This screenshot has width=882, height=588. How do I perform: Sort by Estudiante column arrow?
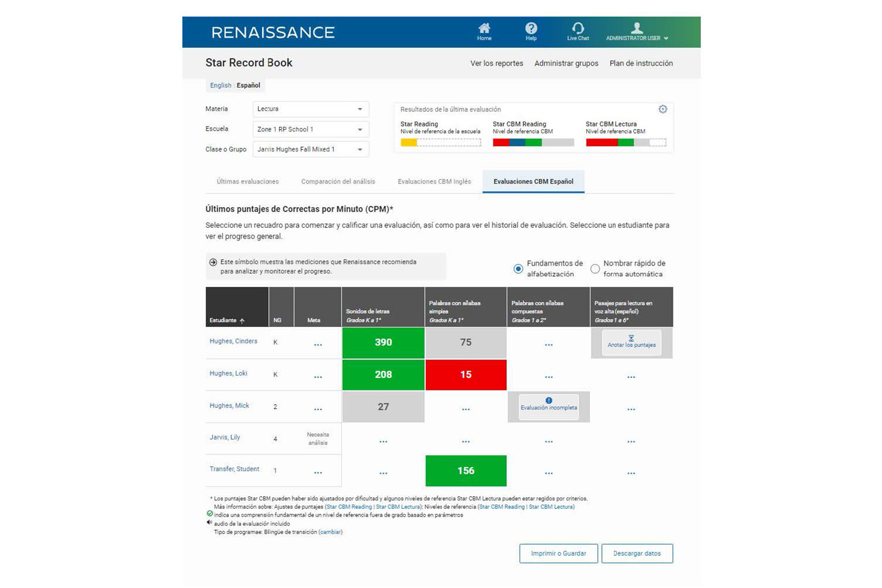click(242, 320)
